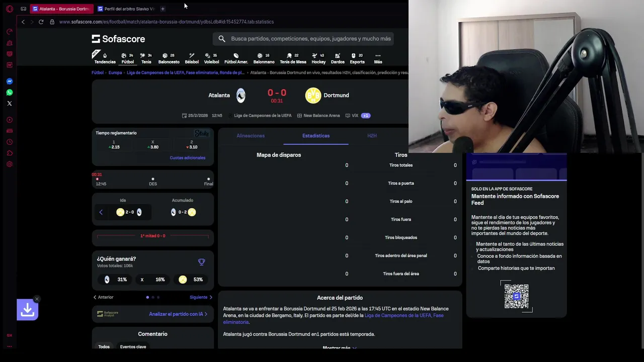Open Opera settings gear in sidebar
Image resolution: width=644 pixels, height=362 pixels.
point(9,164)
